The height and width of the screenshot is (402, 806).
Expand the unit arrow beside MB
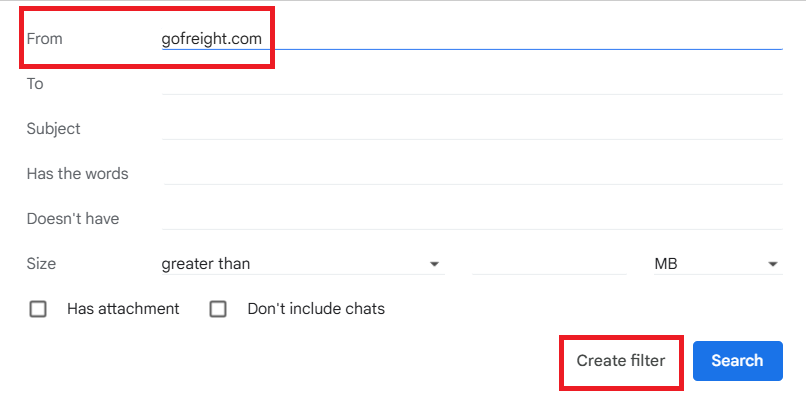773,264
